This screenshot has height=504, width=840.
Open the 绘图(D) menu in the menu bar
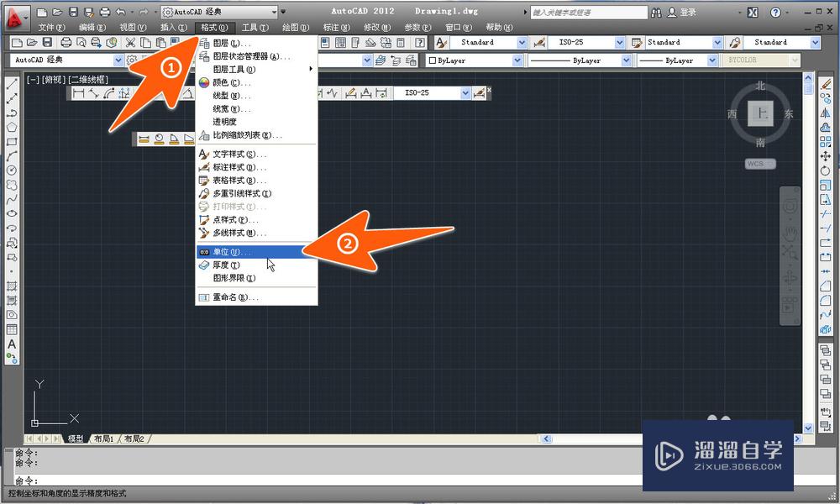296,28
